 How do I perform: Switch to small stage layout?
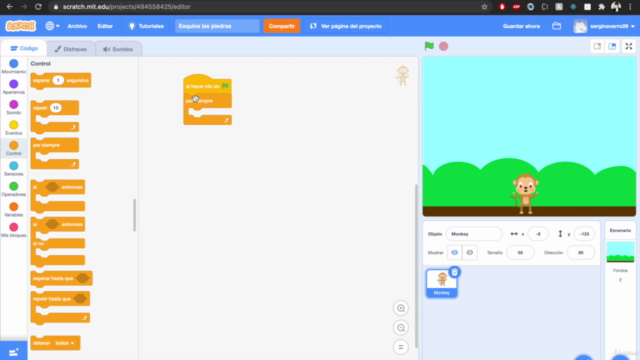coord(597,46)
